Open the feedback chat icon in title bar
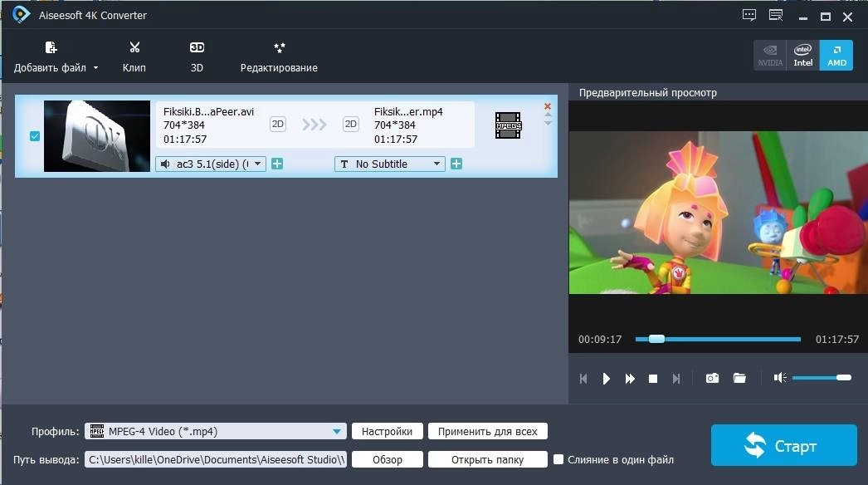The width and height of the screenshot is (868, 485). pyautogui.click(x=749, y=16)
